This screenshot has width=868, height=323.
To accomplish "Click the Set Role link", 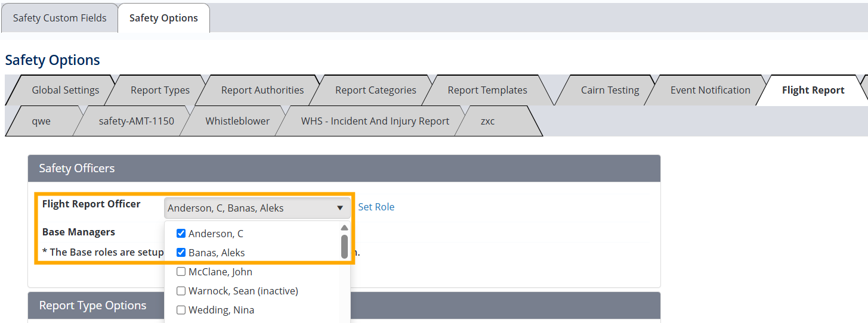I will [376, 207].
